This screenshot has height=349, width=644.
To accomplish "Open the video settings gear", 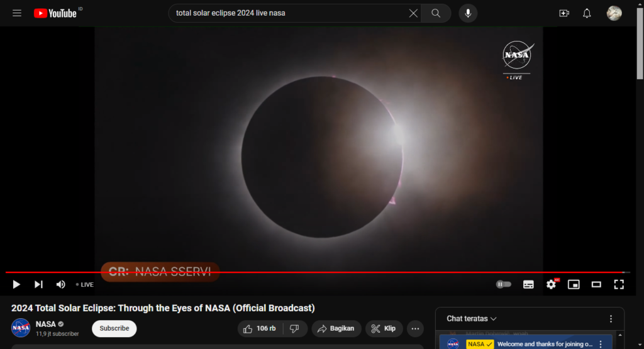I will point(551,284).
